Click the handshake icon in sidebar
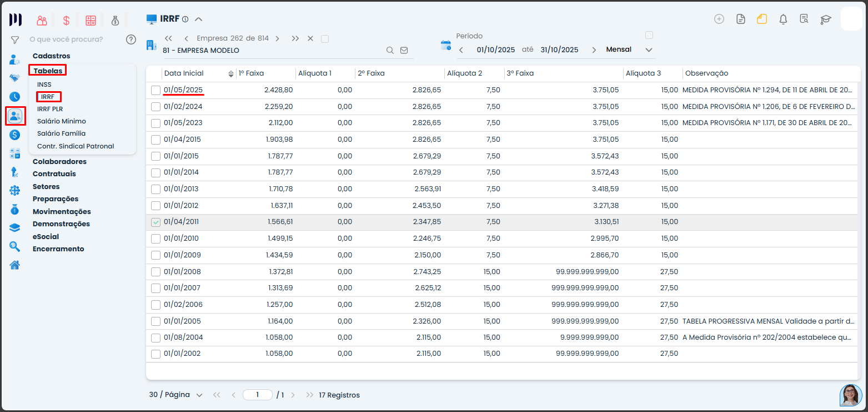Viewport: 868px width, 412px height. 15,78
